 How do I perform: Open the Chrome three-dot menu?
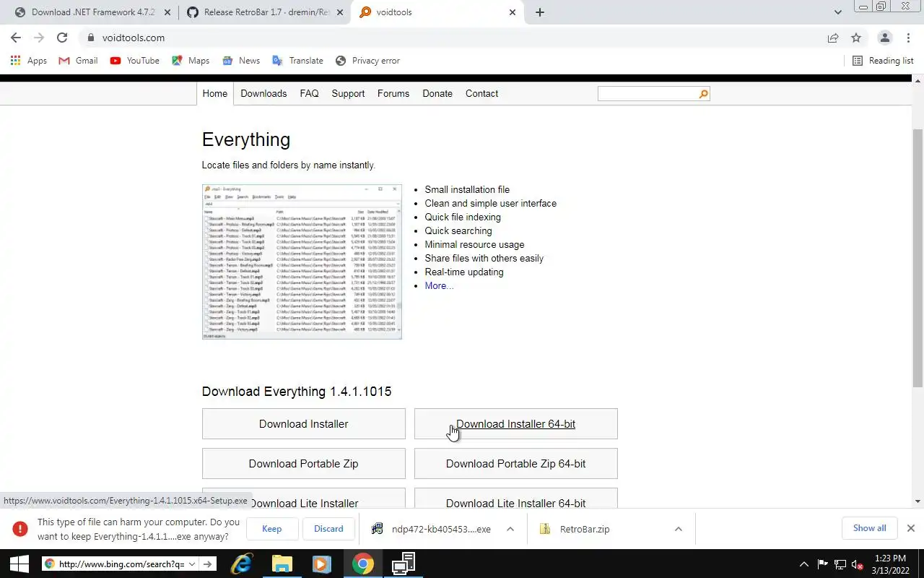point(908,38)
